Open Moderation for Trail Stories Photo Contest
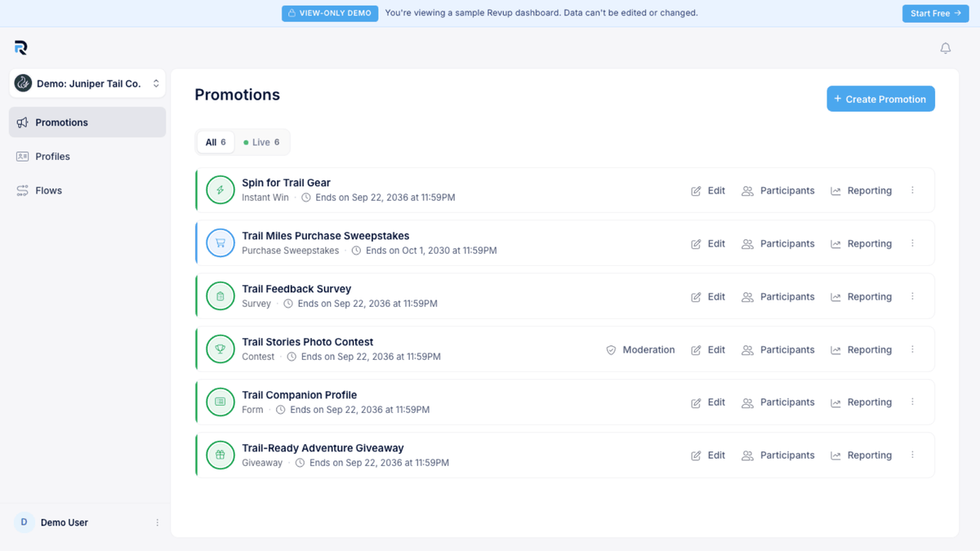980x551 pixels. click(x=640, y=349)
